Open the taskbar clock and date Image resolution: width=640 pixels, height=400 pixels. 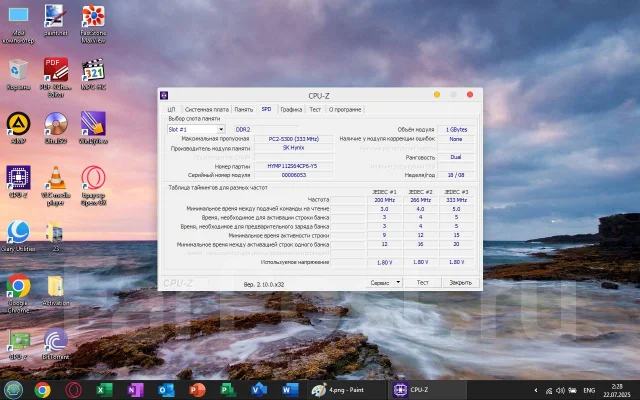click(617, 390)
